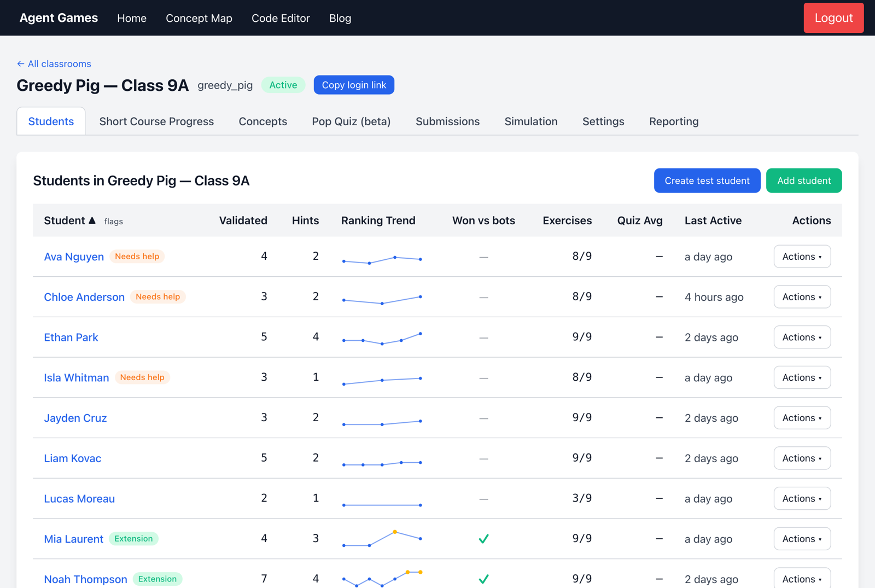875x588 pixels.
Task: Open the Settings tab
Action: [x=603, y=121]
